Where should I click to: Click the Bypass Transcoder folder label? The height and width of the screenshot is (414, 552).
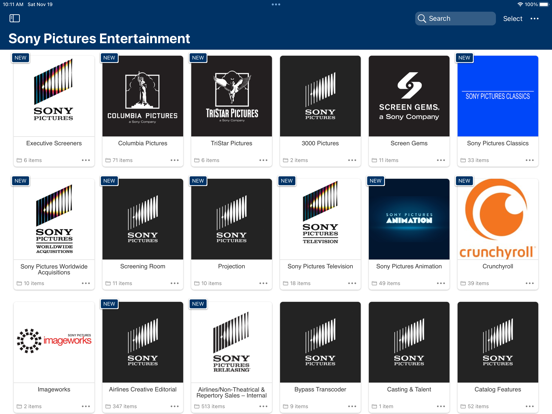click(x=320, y=389)
